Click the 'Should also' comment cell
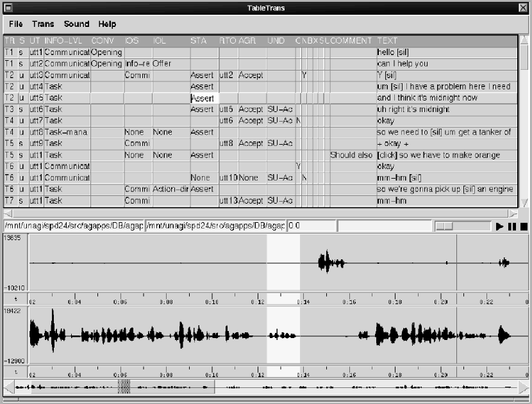The image size is (532, 404). click(x=351, y=155)
